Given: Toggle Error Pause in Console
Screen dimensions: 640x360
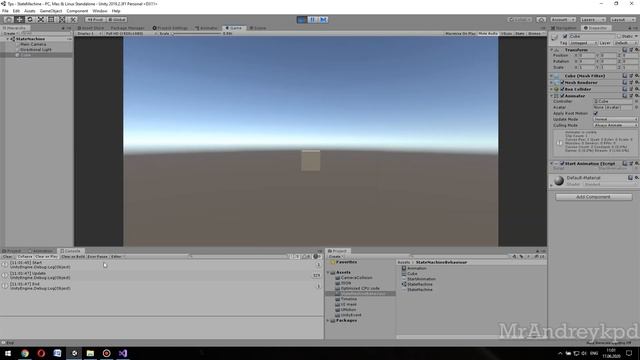Looking at the screenshot, I should click(98, 257).
